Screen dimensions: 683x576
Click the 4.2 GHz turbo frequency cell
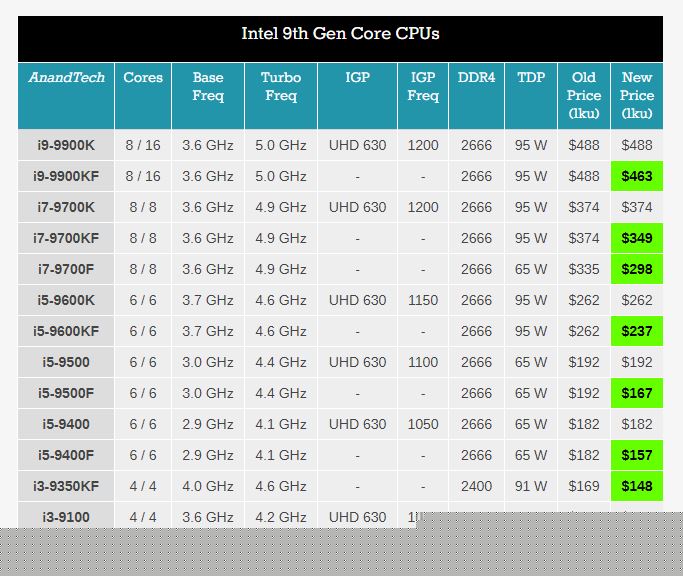tap(281, 517)
